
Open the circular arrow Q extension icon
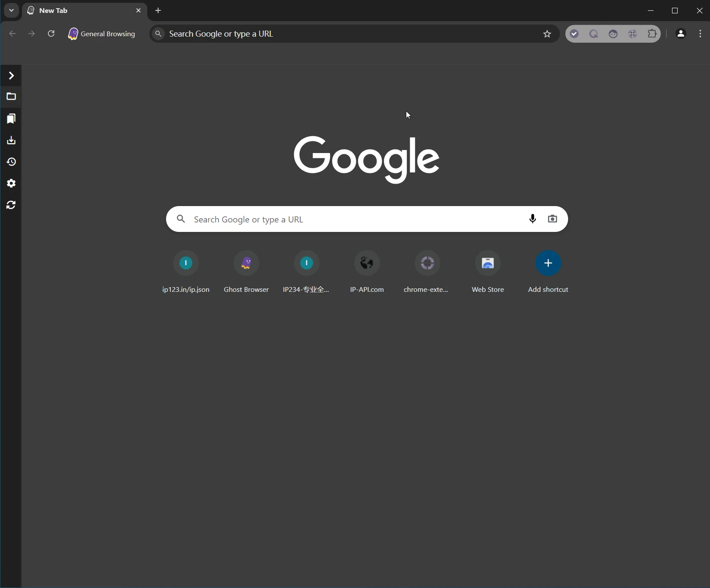[594, 34]
